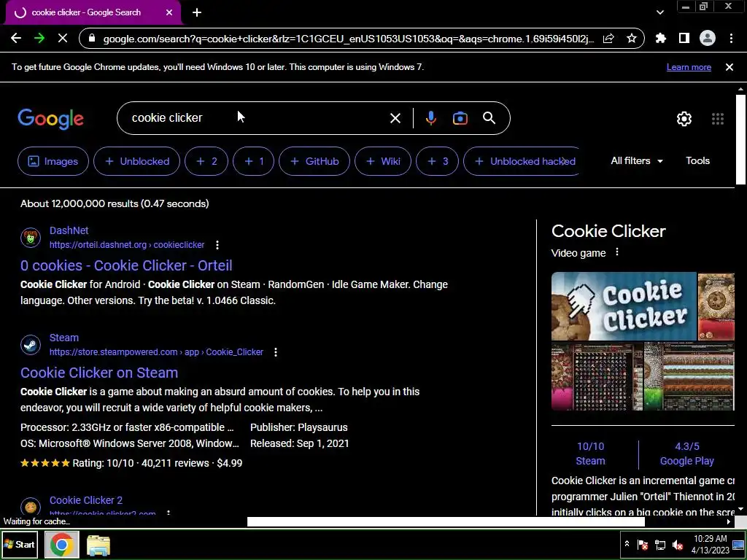
Task: Open the search Tools option
Action: [697, 161]
